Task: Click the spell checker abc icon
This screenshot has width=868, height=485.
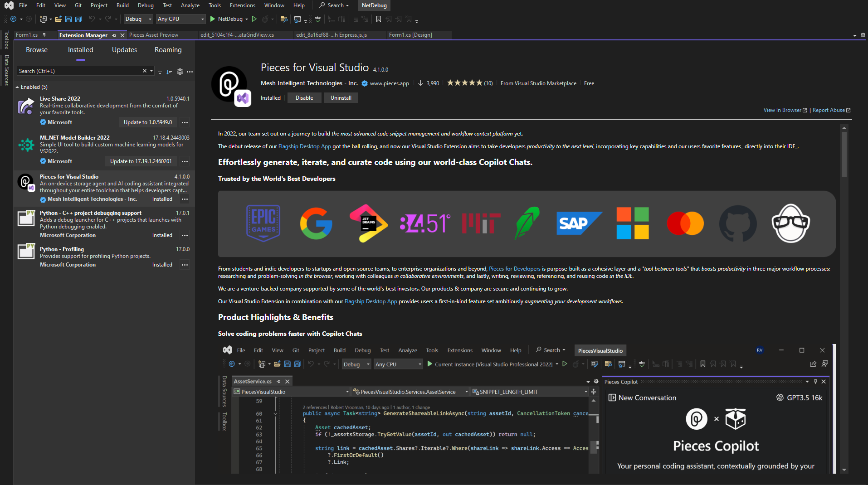Action: (317, 19)
